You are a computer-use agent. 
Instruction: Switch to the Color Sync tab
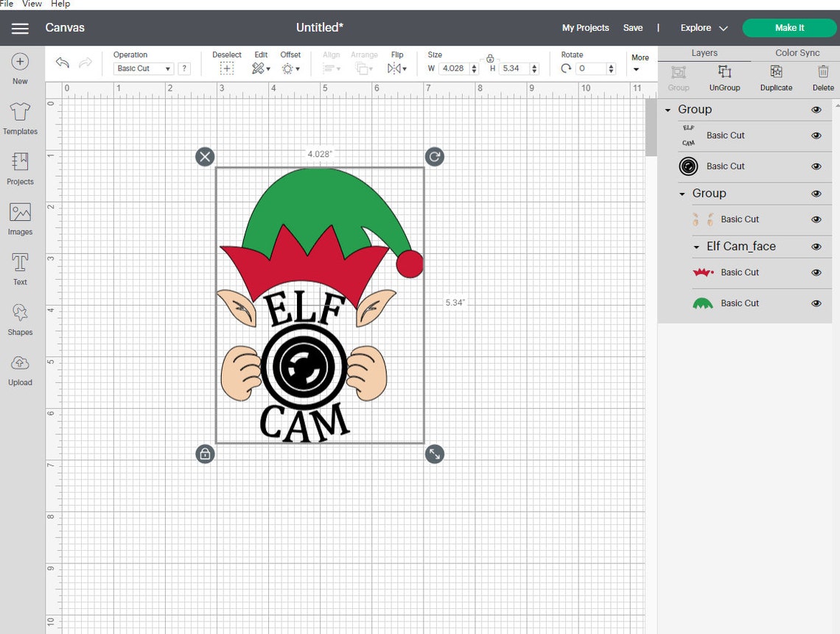coord(797,52)
